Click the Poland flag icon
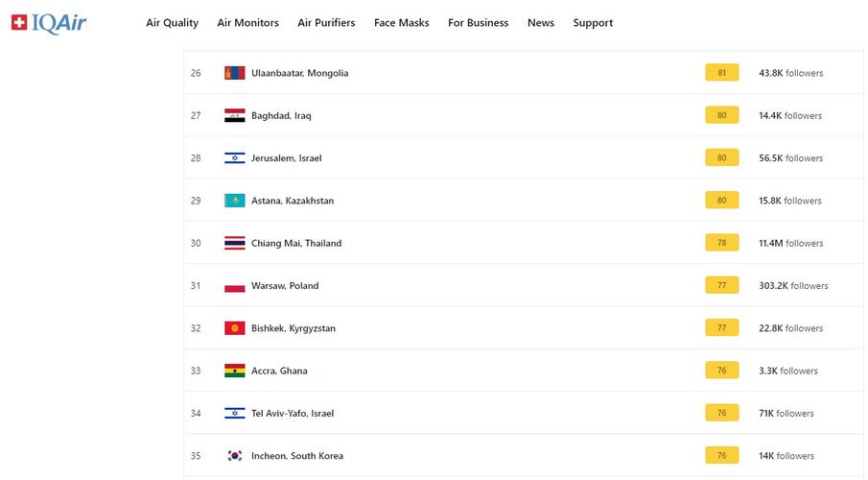Screen dimensions: 868x480 pos(234,286)
